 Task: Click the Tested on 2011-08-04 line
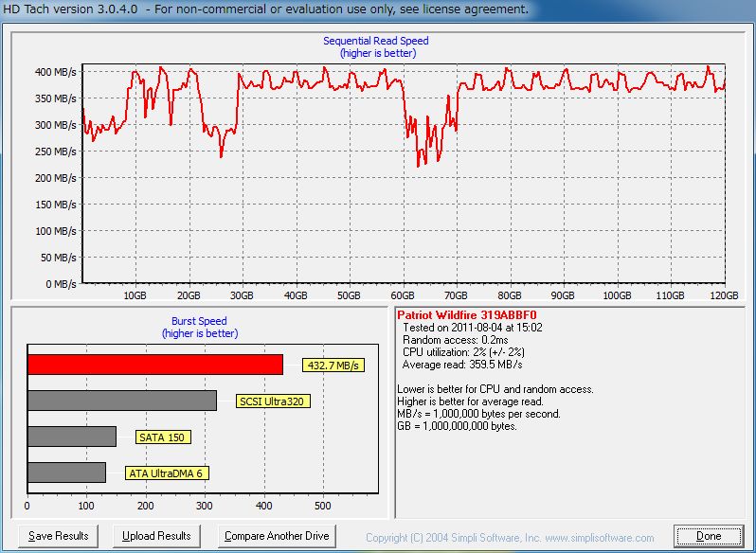[x=472, y=328]
